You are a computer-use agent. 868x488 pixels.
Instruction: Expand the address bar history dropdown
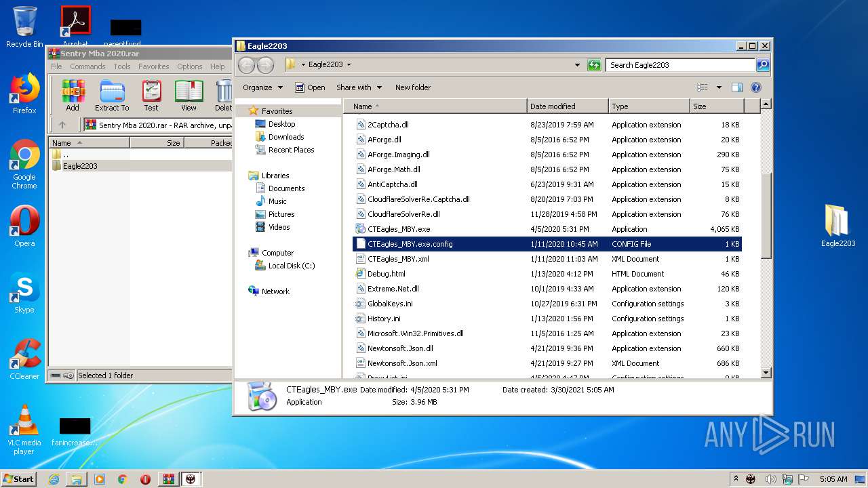[x=577, y=65]
